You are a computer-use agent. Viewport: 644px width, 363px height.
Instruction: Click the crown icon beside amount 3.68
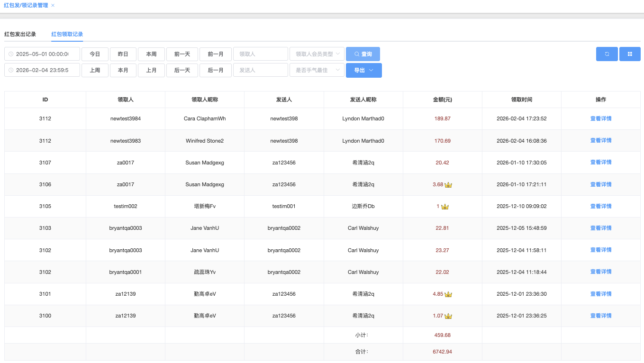point(448,185)
